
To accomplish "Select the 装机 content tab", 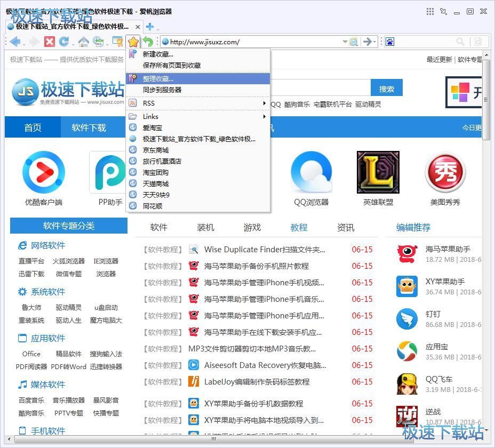I will click(x=205, y=227).
